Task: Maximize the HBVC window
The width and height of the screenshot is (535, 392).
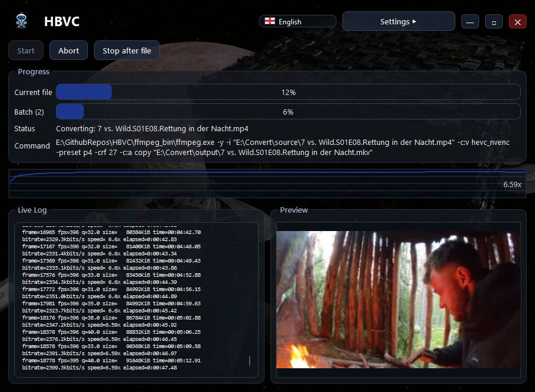Action: [494, 22]
